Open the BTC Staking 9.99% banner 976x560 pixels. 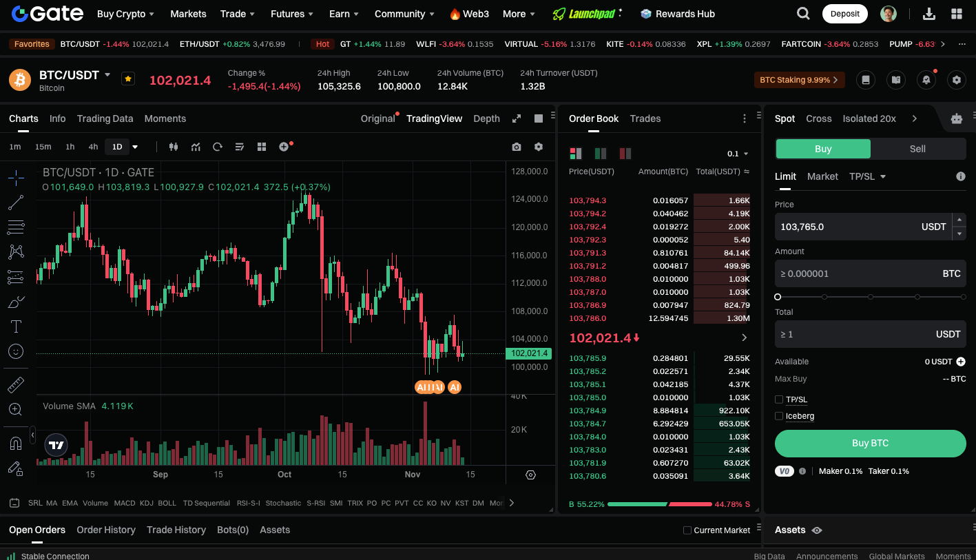pyautogui.click(x=800, y=80)
